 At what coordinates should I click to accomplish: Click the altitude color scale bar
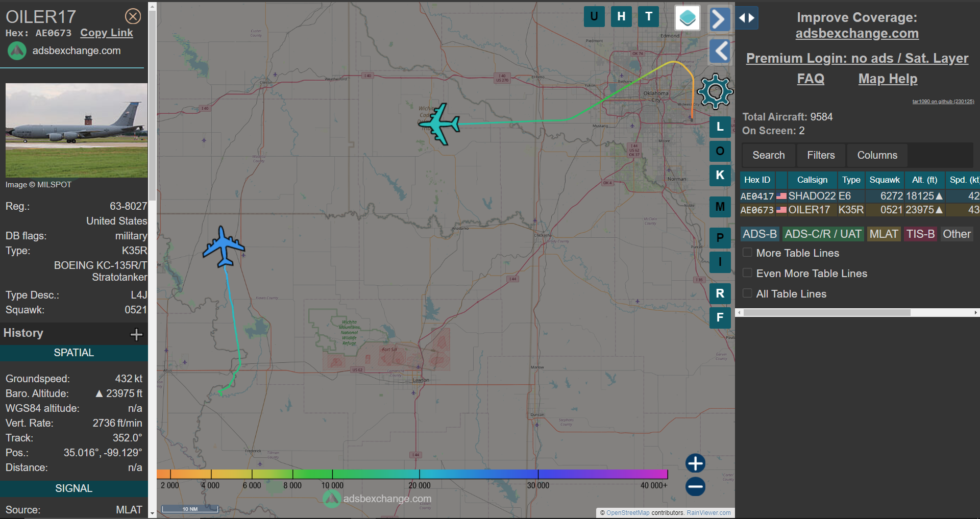tap(412, 474)
